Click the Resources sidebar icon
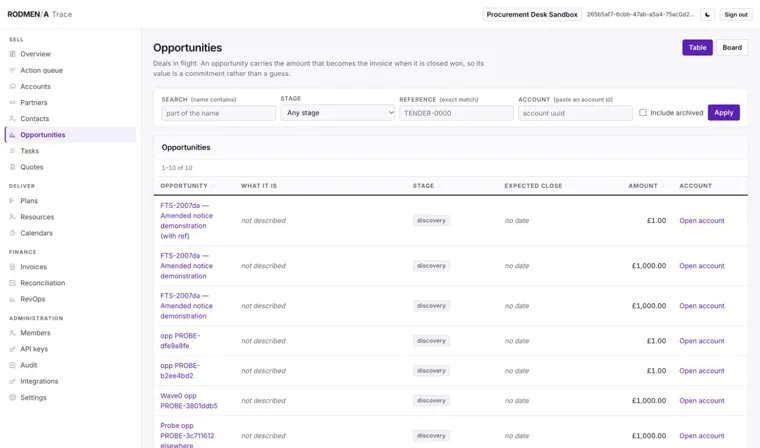760x448 pixels. [13, 217]
